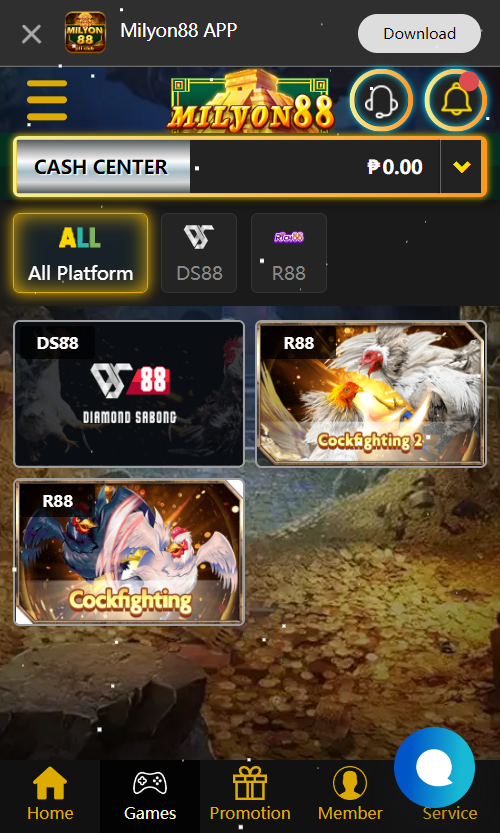Viewport: 500px width, 833px height.
Task: Expand the balance dropdown arrow
Action: coord(462,167)
